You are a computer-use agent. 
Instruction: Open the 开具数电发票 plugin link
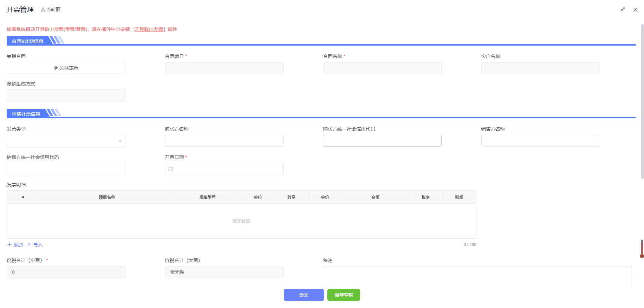click(x=149, y=29)
